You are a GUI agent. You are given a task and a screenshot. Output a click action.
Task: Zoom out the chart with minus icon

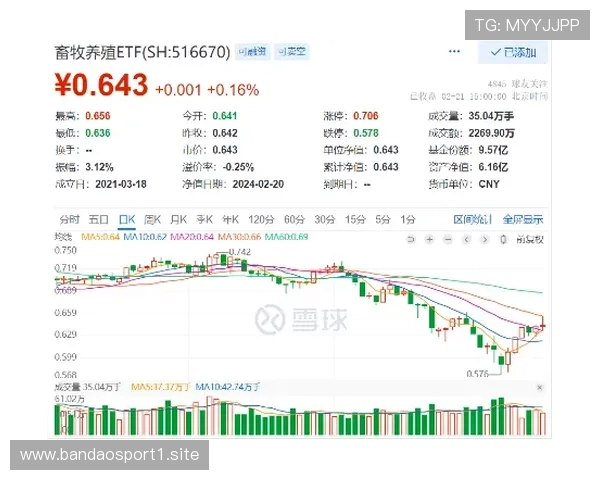(448, 240)
